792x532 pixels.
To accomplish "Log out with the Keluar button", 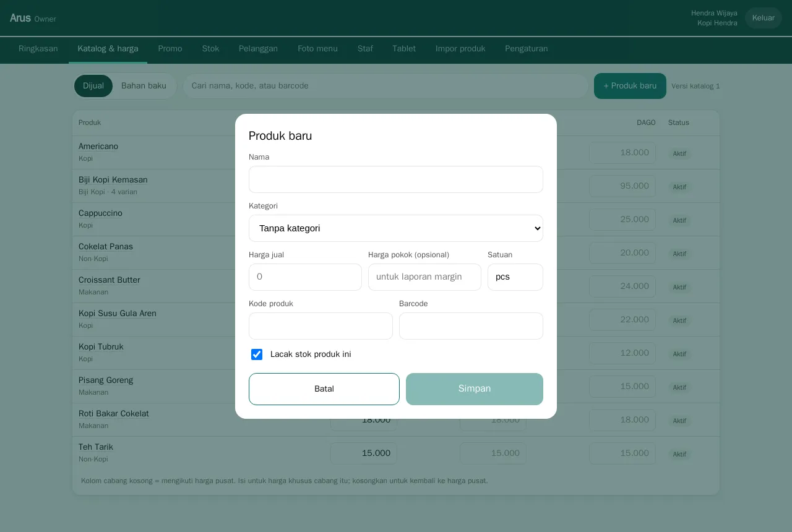I will coord(764,18).
